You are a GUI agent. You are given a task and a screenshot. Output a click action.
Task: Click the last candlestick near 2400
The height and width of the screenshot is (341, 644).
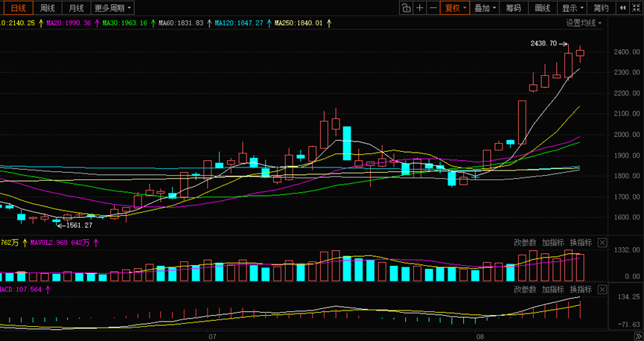(580, 53)
